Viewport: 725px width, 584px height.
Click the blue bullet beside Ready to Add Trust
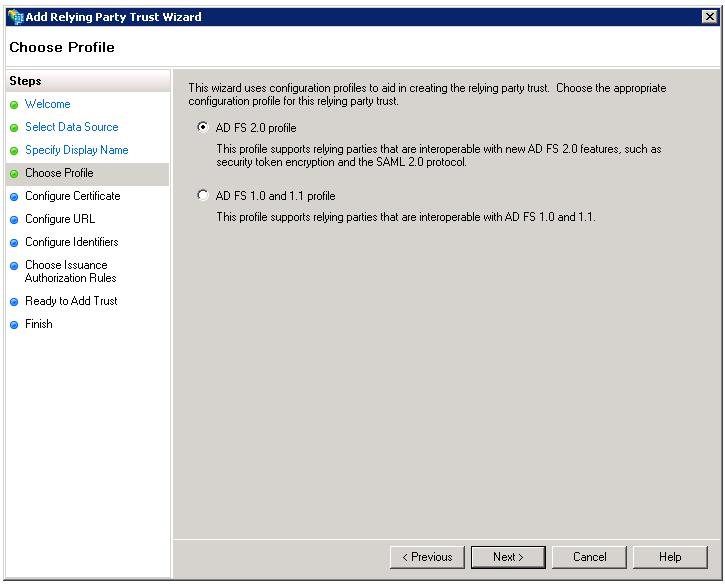click(14, 302)
